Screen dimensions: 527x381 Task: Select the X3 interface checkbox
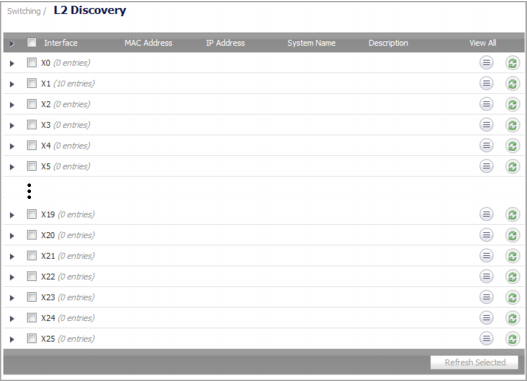[32, 125]
